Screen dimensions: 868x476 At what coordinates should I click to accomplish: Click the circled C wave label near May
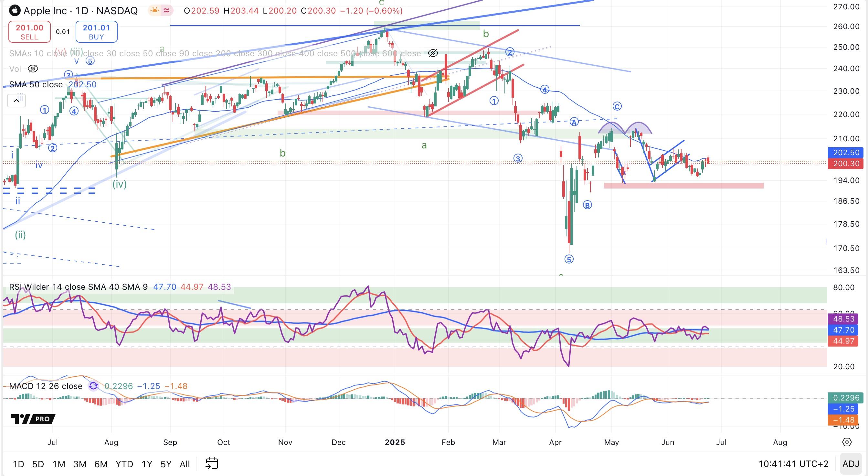pos(617,106)
